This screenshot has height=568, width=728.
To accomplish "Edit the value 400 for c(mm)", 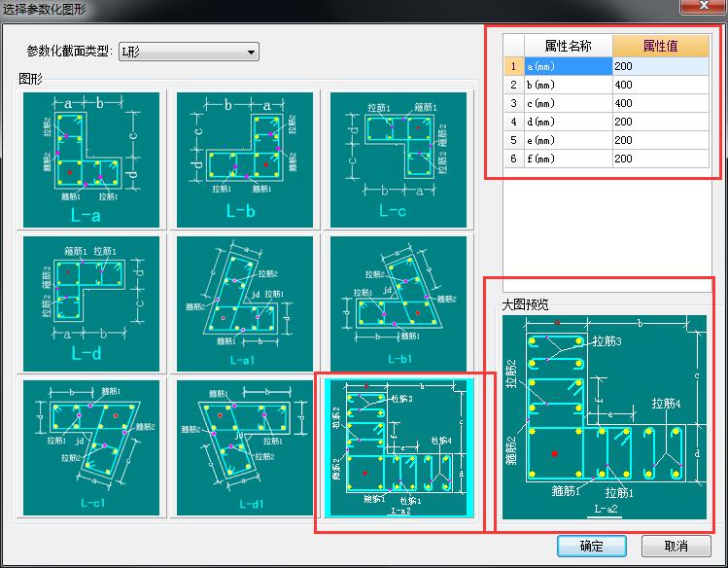I will click(661, 103).
